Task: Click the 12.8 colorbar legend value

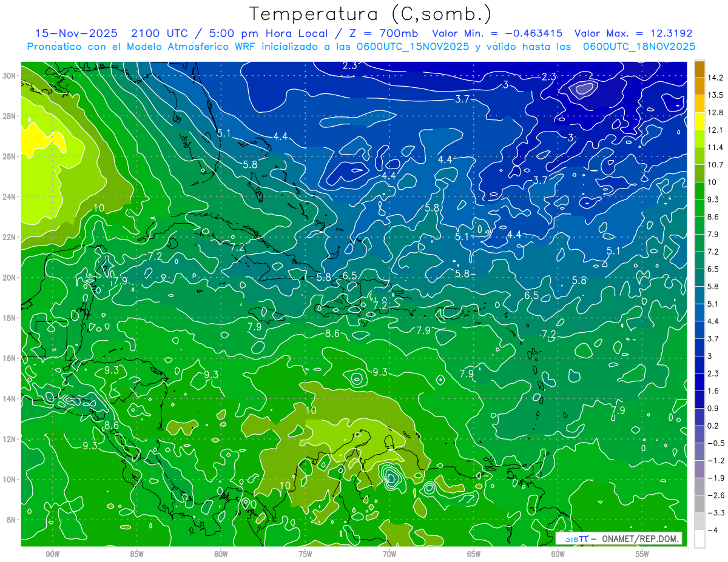Action: [x=715, y=112]
